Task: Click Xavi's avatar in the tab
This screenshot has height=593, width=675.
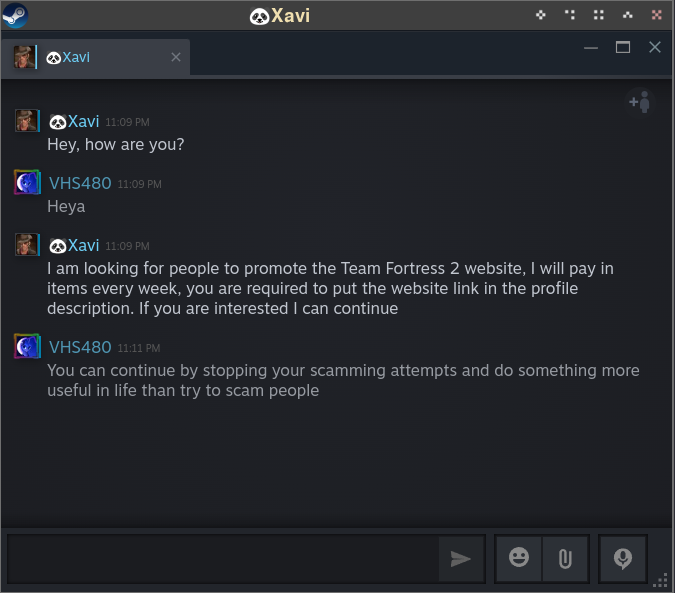Action: (24, 57)
